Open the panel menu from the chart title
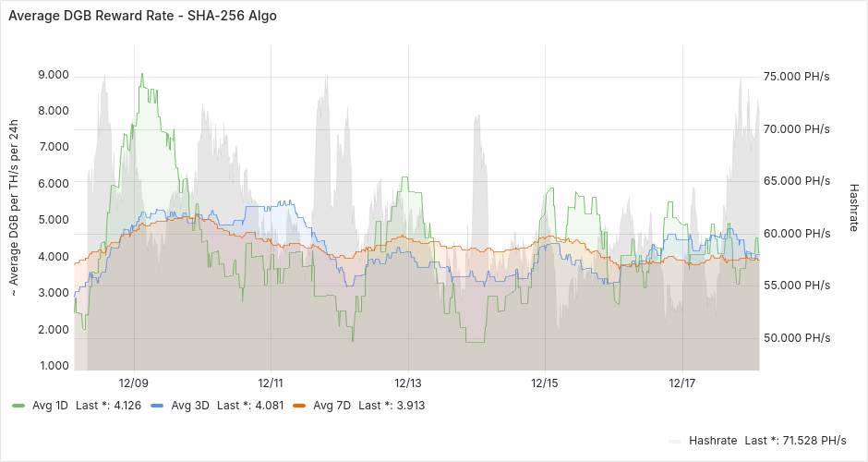The image size is (868, 462). point(142,16)
